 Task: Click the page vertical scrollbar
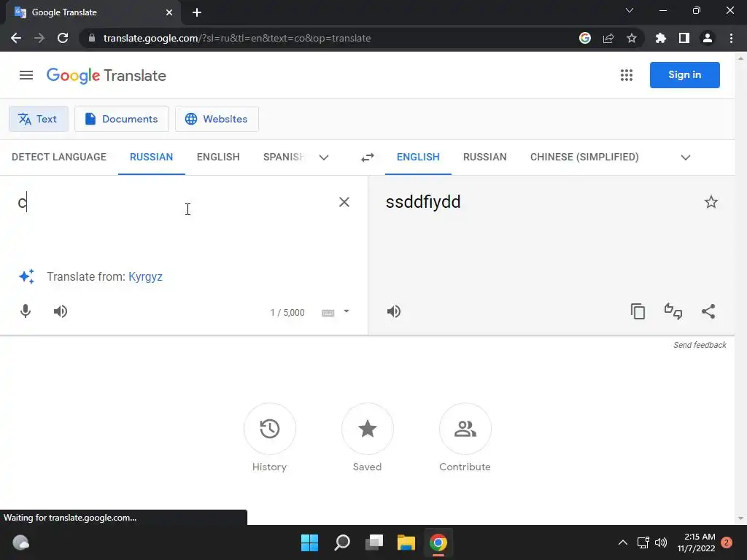pyautogui.click(x=740, y=288)
